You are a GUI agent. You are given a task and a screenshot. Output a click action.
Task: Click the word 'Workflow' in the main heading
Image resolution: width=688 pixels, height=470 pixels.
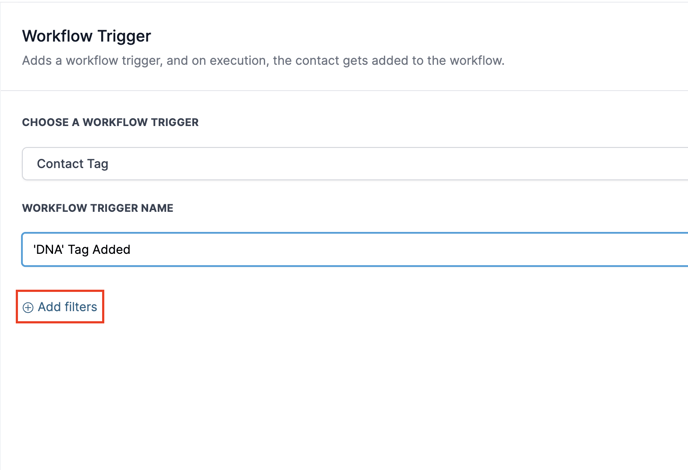(55, 36)
